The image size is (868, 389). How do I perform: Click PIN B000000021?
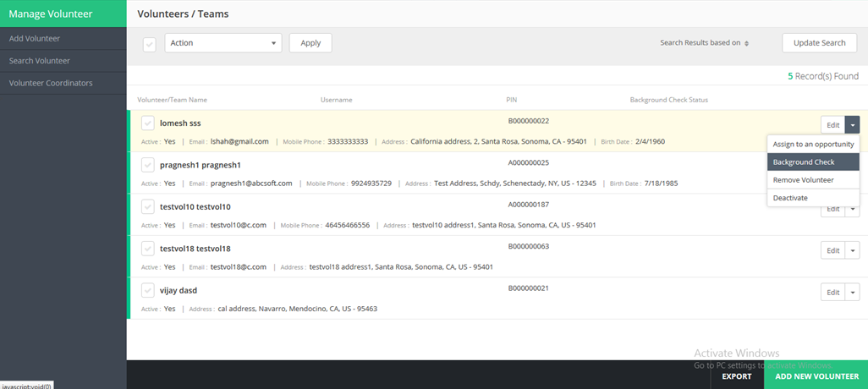528,288
